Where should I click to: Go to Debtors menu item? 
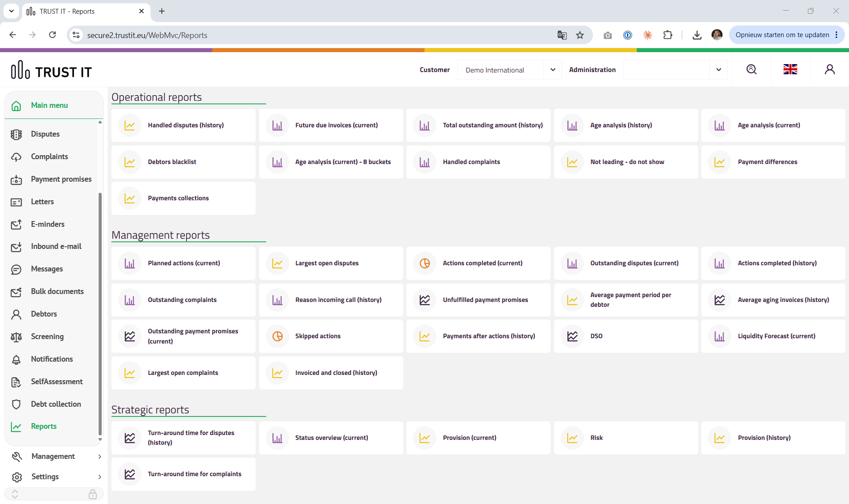pos(44,314)
